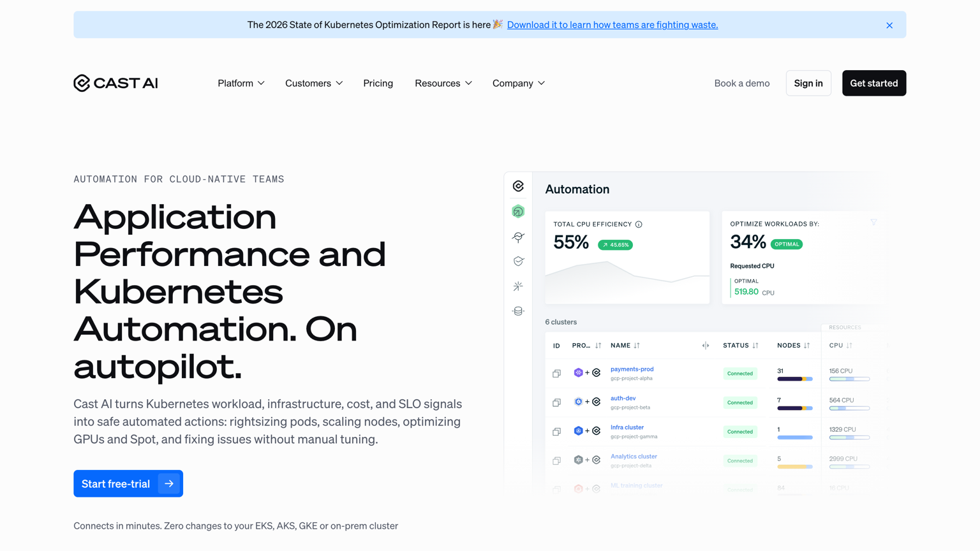Click gcp-project-alpha text

tap(632, 378)
